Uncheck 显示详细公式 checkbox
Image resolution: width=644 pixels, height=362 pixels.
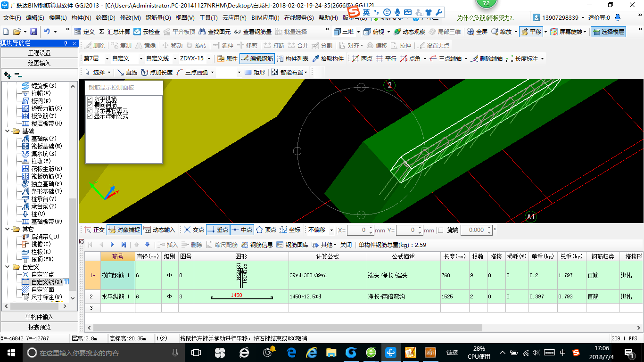click(90, 116)
